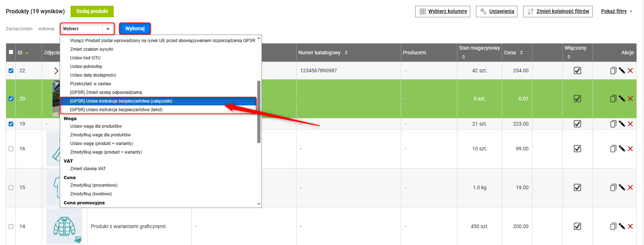Uncheck the checkbox for product 22
This screenshot has height=245, width=644.
point(11,71)
